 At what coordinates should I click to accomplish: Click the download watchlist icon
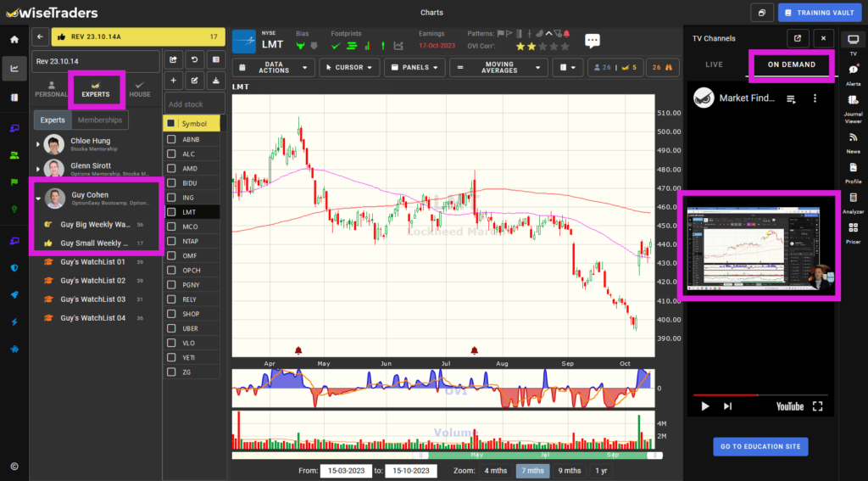215,81
